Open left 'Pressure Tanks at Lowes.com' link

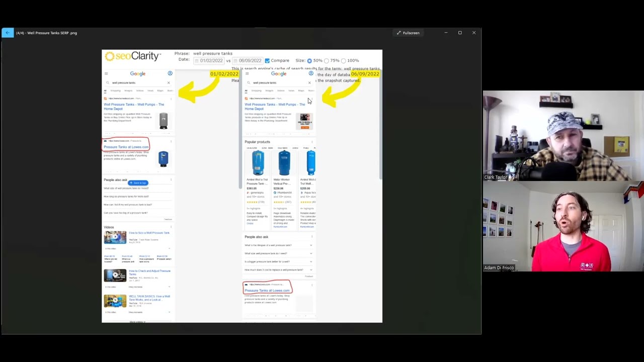click(126, 147)
